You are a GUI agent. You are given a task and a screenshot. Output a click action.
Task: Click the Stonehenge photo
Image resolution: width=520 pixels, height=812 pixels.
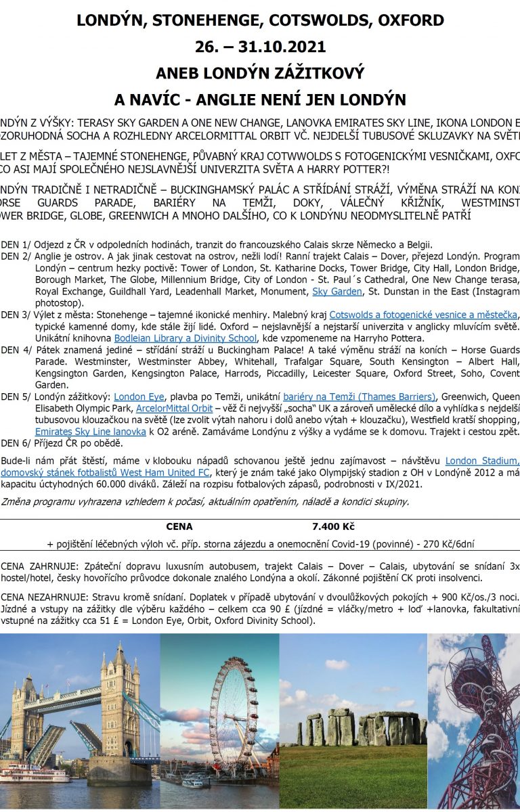click(x=353, y=721)
